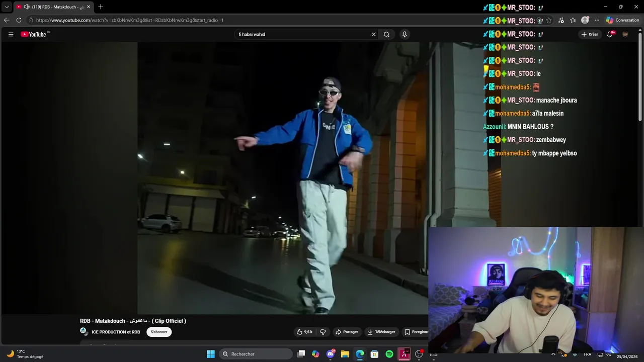
Task: Download the video with Télécharger
Action: tap(381, 332)
